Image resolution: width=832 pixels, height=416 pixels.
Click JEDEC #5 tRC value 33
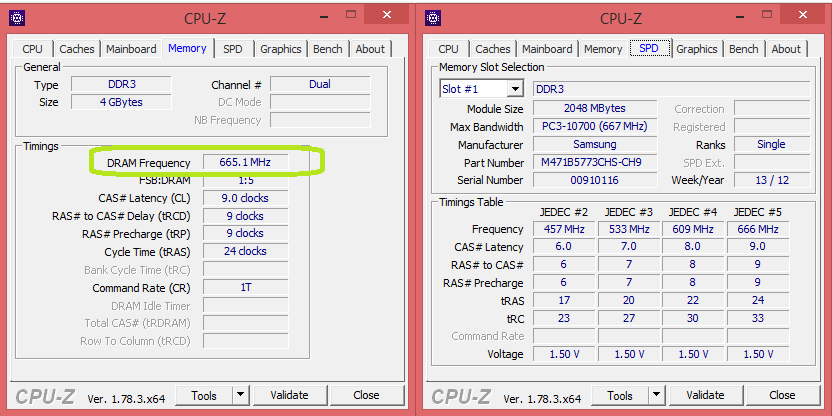(758, 318)
